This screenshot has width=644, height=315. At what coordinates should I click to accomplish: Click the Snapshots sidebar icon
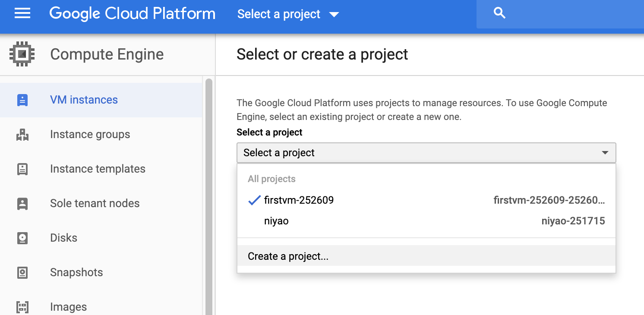click(x=22, y=273)
